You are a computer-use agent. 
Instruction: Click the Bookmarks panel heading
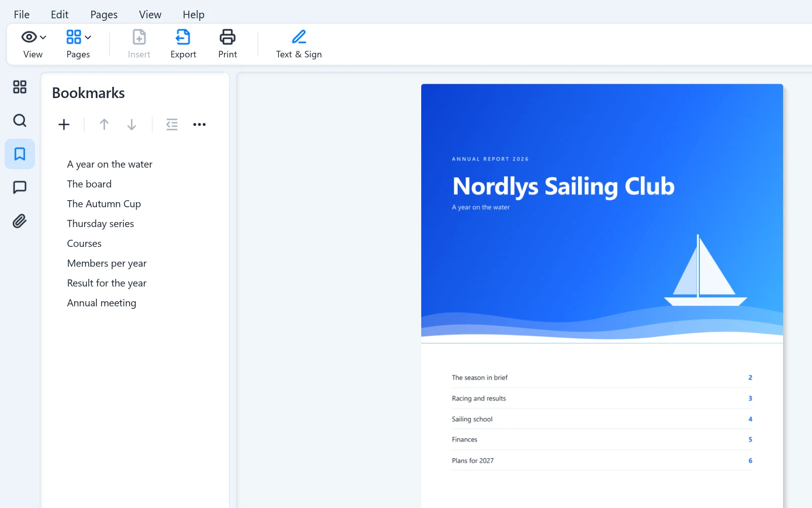tap(88, 93)
